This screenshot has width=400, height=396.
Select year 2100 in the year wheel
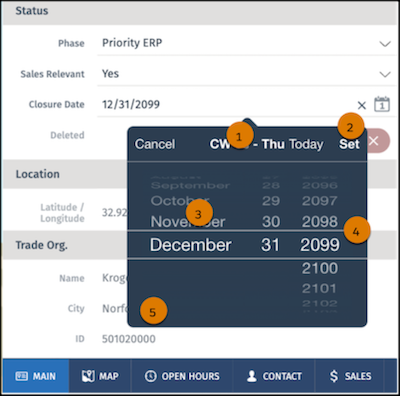(320, 268)
